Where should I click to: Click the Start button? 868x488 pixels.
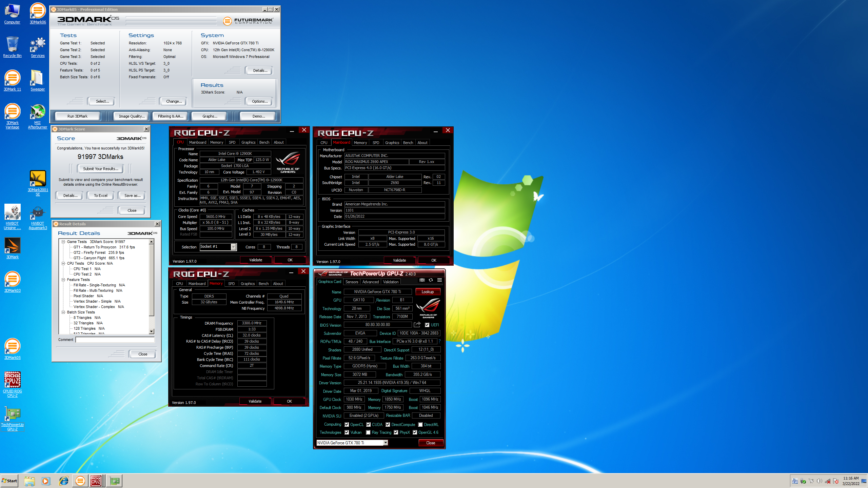[9, 481]
